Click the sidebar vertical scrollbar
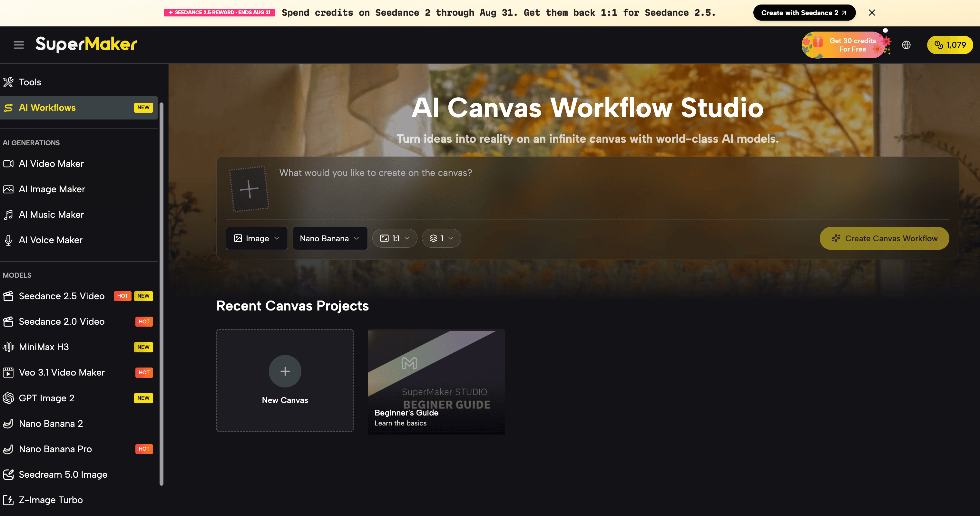980x516 pixels. [161, 294]
